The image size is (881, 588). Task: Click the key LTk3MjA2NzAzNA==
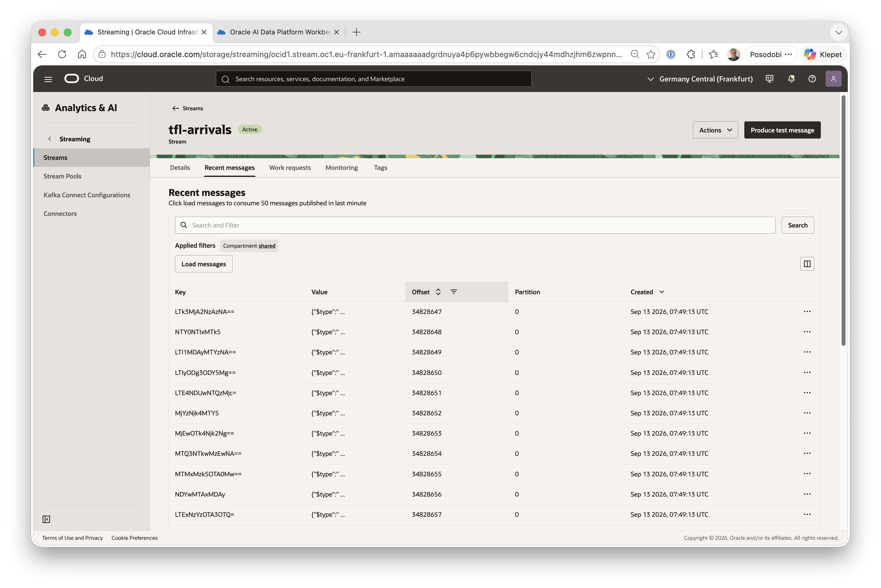tap(204, 312)
